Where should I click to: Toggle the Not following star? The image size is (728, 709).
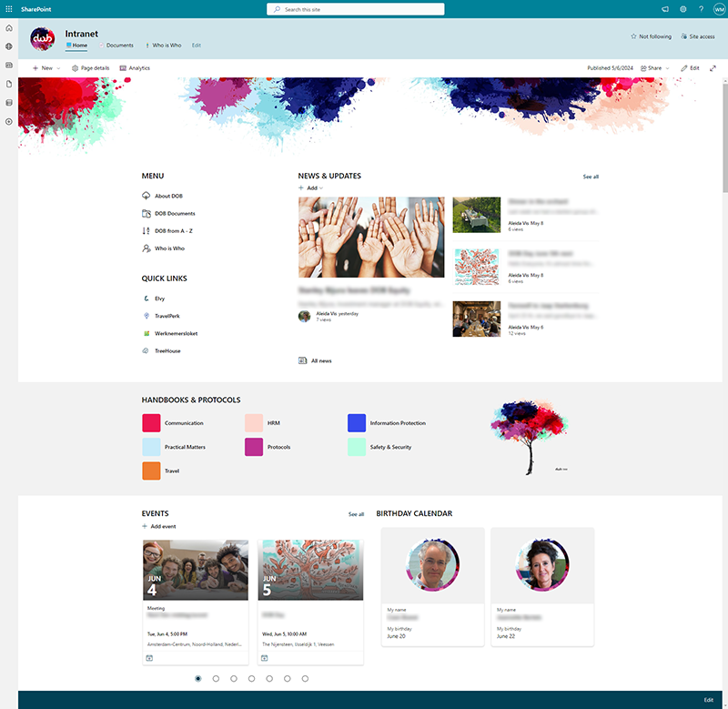tap(651, 36)
